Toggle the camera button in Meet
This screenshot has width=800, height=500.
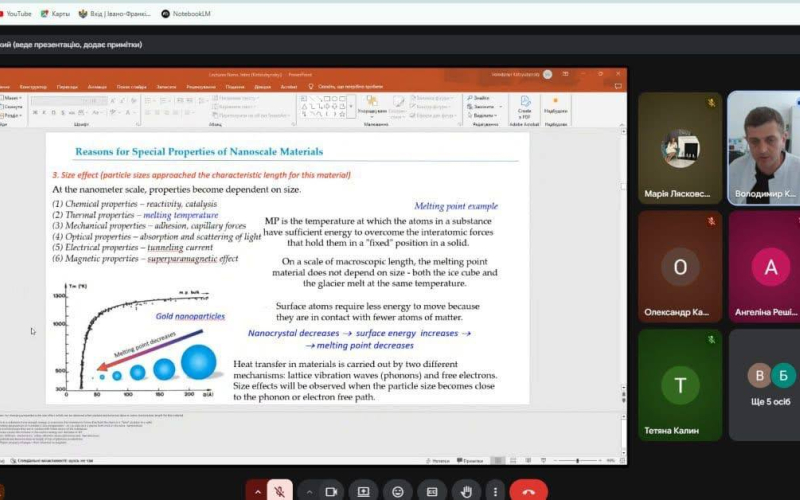pyautogui.click(x=332, y=492)
